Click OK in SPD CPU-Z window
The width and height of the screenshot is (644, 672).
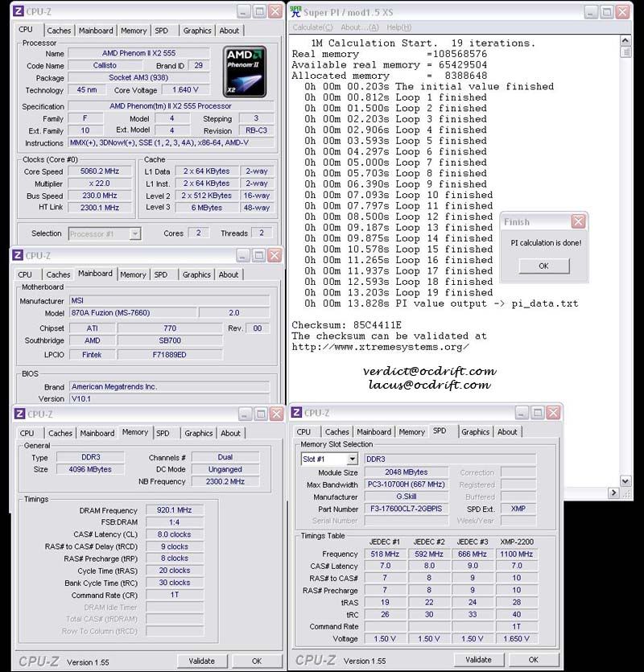click(534, 660)
